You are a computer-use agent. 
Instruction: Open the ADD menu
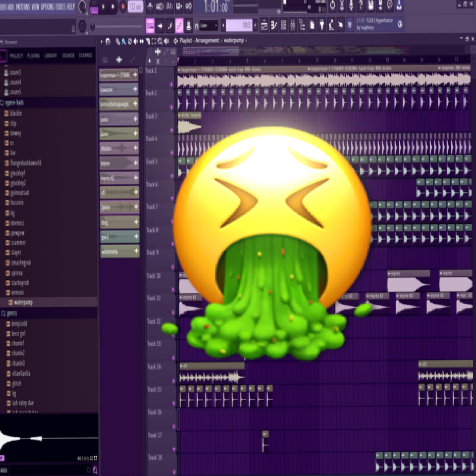(x=11, y=7)
